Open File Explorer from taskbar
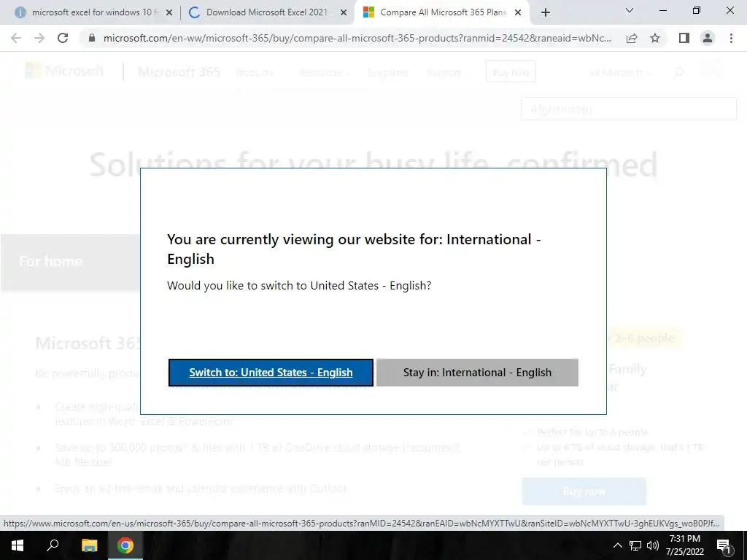747x560 pixels. 89,545
